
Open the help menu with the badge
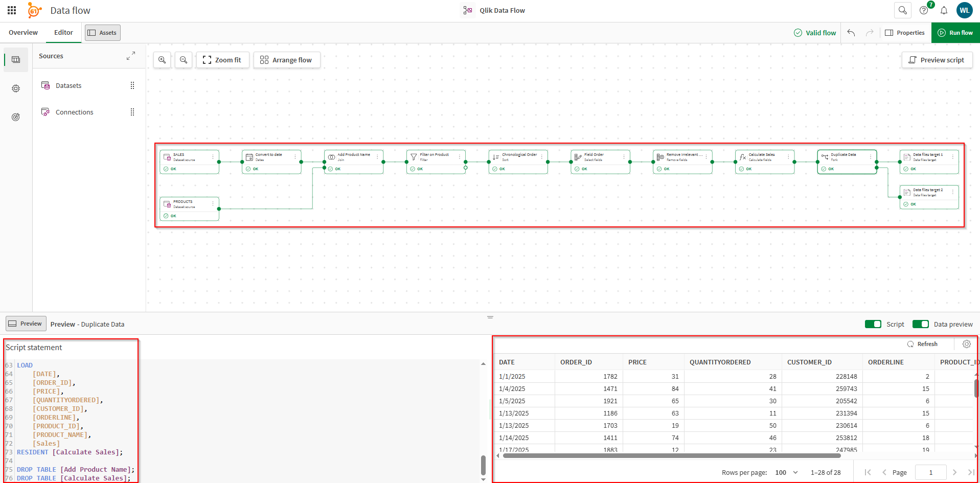click(x=923, y=10)
